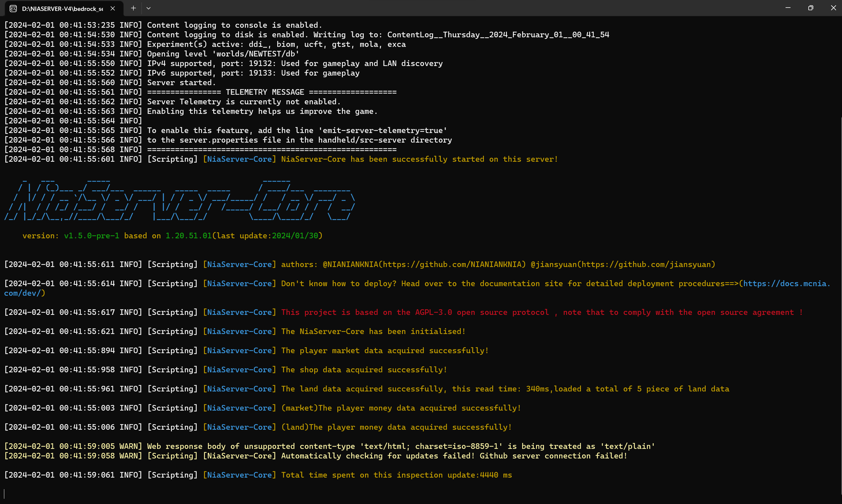Click the 1.20.51.01 base version number
This screenshot has width=842, height=504.
tap(188, 236)
